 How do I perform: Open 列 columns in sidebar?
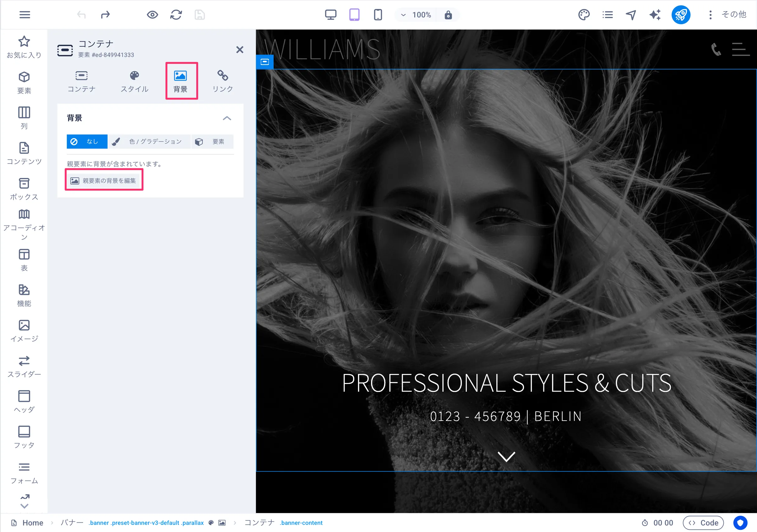[24, 118]
